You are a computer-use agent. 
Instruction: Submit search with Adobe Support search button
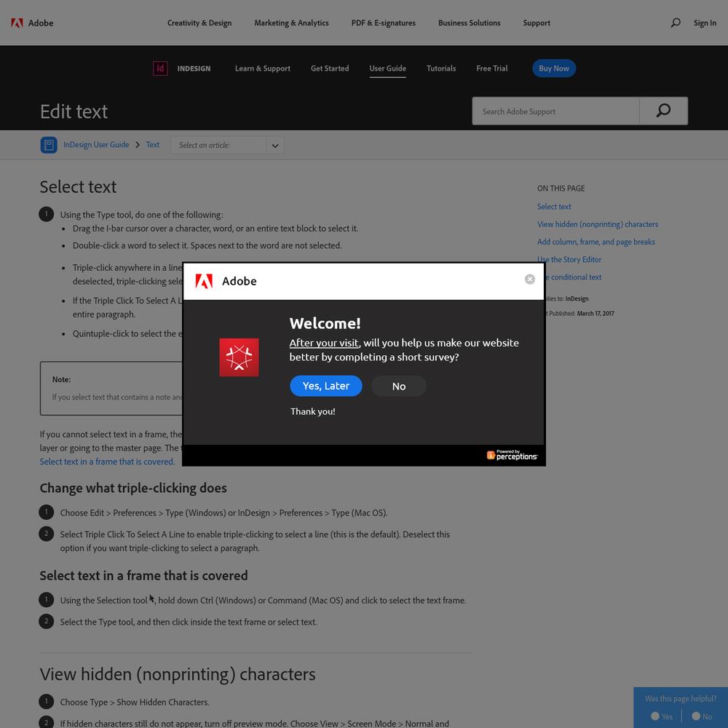tap(663, 111)
